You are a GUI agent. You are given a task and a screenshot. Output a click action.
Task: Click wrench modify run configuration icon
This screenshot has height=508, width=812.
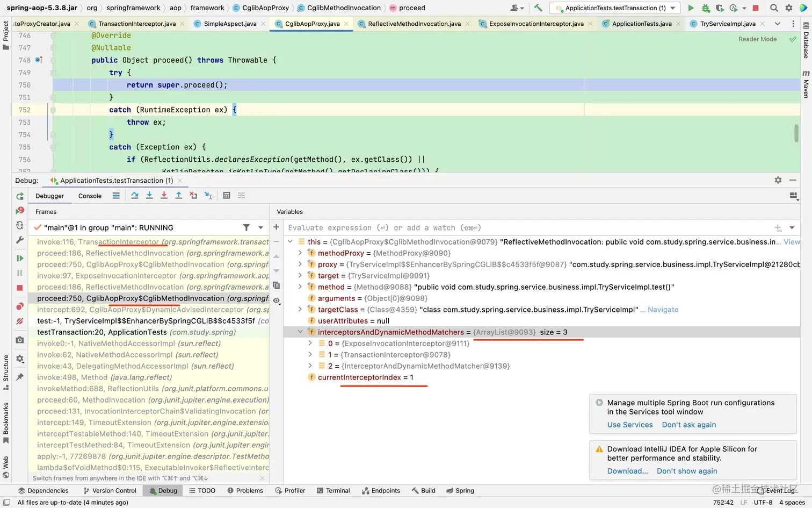tap(20, 240)
